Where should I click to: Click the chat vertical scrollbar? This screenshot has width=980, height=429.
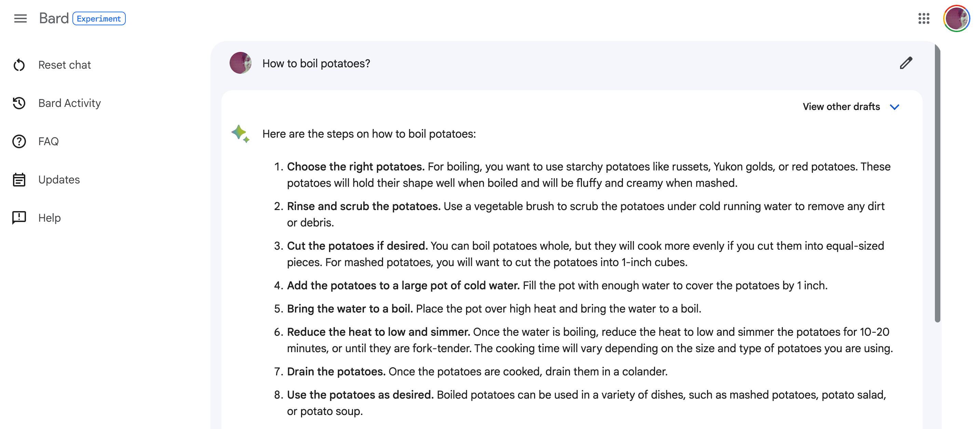(x=937, y=182)
